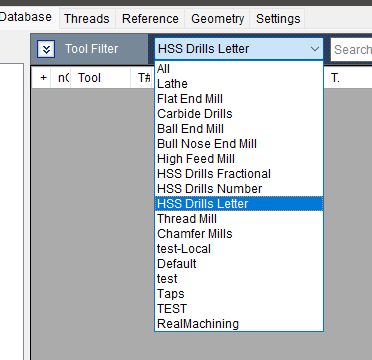
Task: Select Flat End Mill filter option
Action: 239,99
